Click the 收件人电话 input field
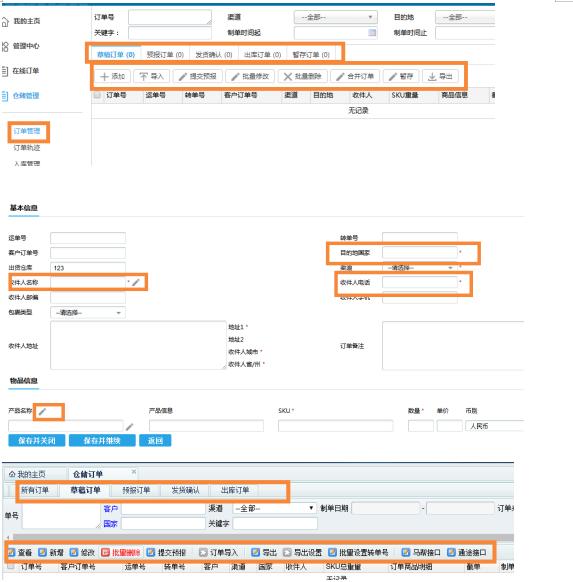 [420, 282]
